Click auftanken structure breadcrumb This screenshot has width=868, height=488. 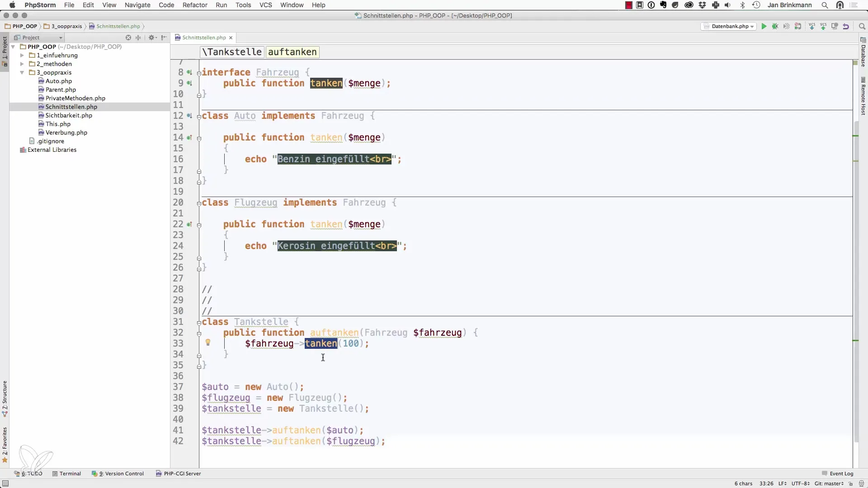pyautogui.click(x=292, y=52)
